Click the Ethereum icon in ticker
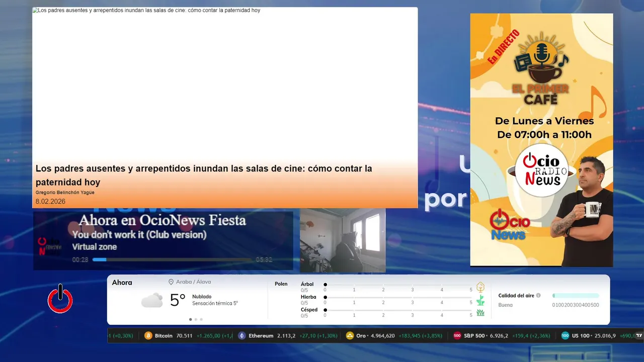Viewport: 644px width, 362px height. (x=242, y=335)
